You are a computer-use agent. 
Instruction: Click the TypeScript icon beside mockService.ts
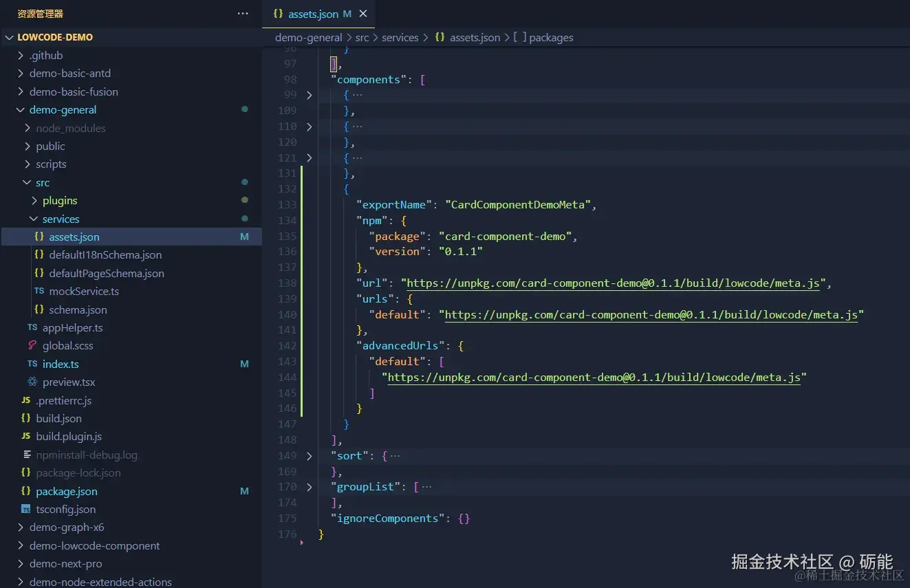click(39, 291)
